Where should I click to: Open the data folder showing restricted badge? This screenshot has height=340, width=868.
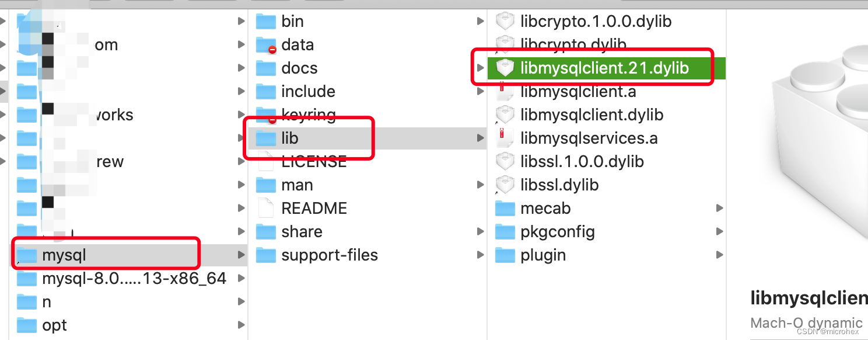265,44
